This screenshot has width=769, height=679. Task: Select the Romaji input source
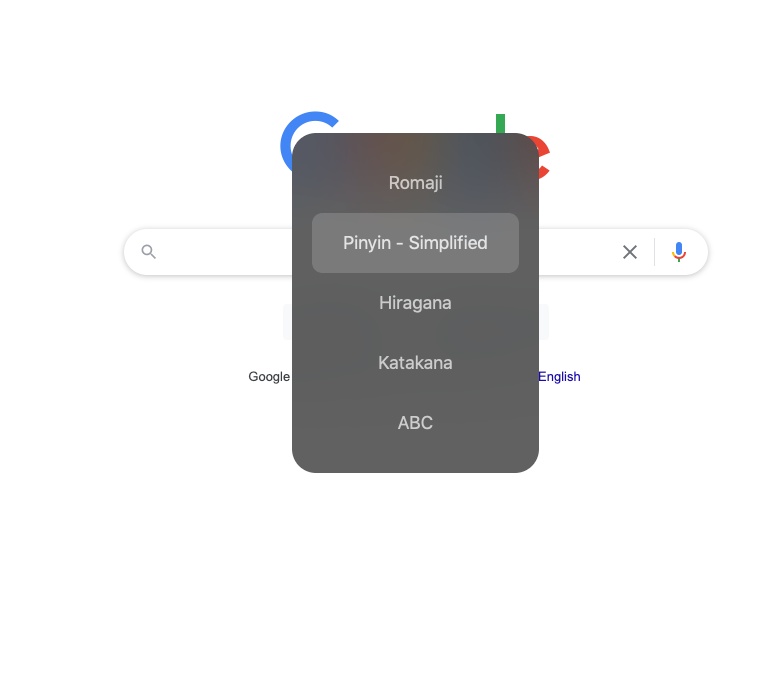coord(415,183)
